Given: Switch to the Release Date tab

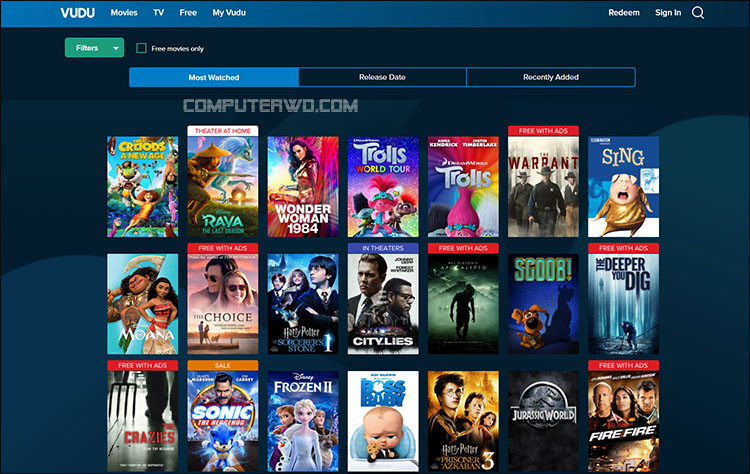Looking at the screenshot, I should pyautogui.click(x=382, y=77).
